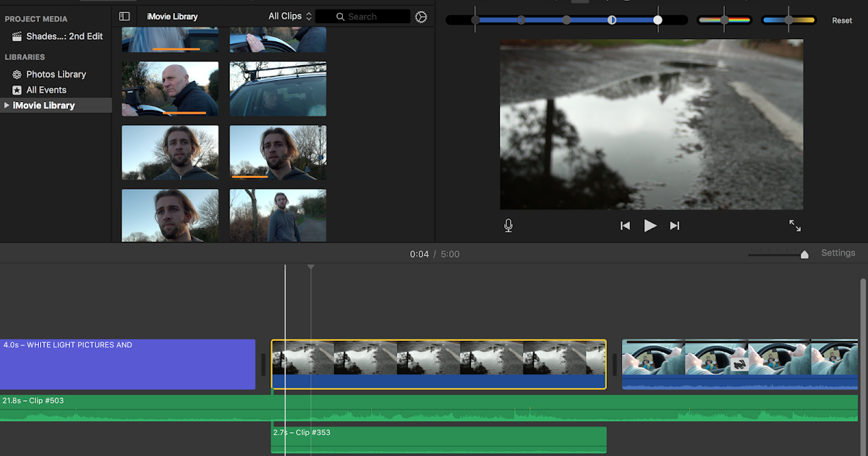Toggle the sidebar panel visibility icon
Image resolution: width=868 pixels, height=456 pixels.
pyautogui.click(x=124, y=15)
